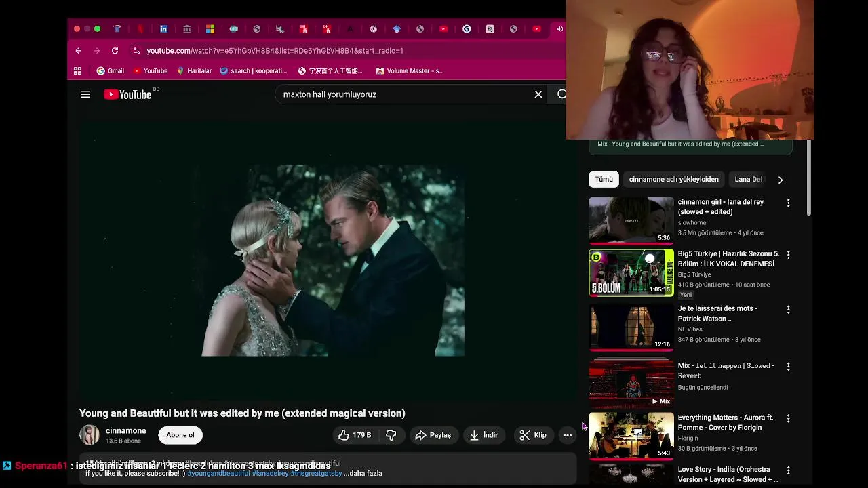Open the apps grid in bookmarks bar
The width and height of the screenshot is (868, 488).
coord(77,70)
